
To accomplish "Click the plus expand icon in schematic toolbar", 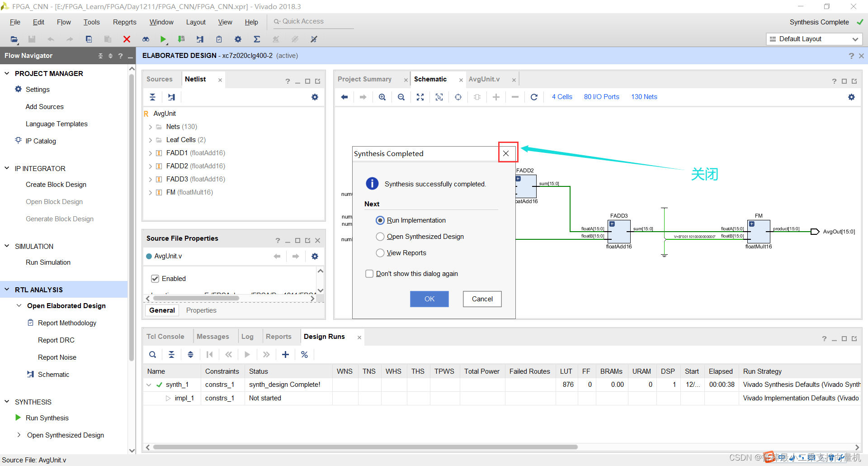I will (496, 97).
